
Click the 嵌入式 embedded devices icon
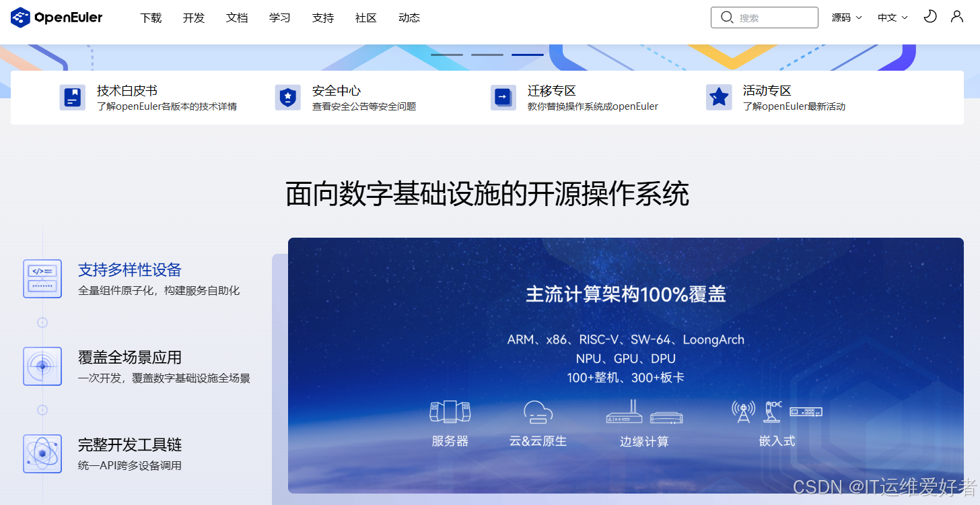click(777, 411)
